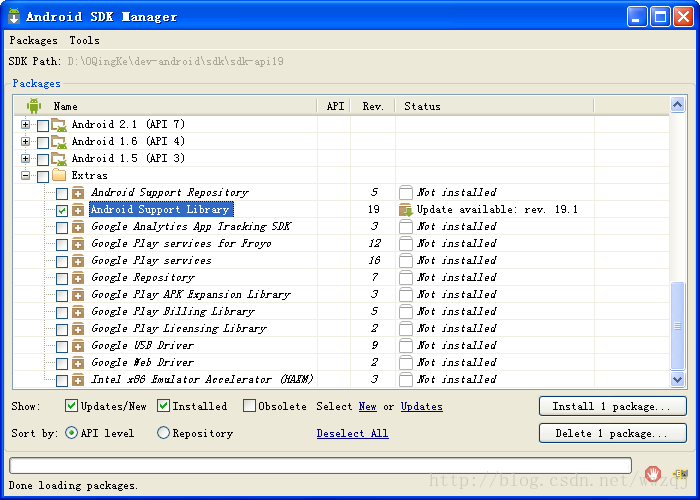Click the API column header

click(x=334, y=106)
